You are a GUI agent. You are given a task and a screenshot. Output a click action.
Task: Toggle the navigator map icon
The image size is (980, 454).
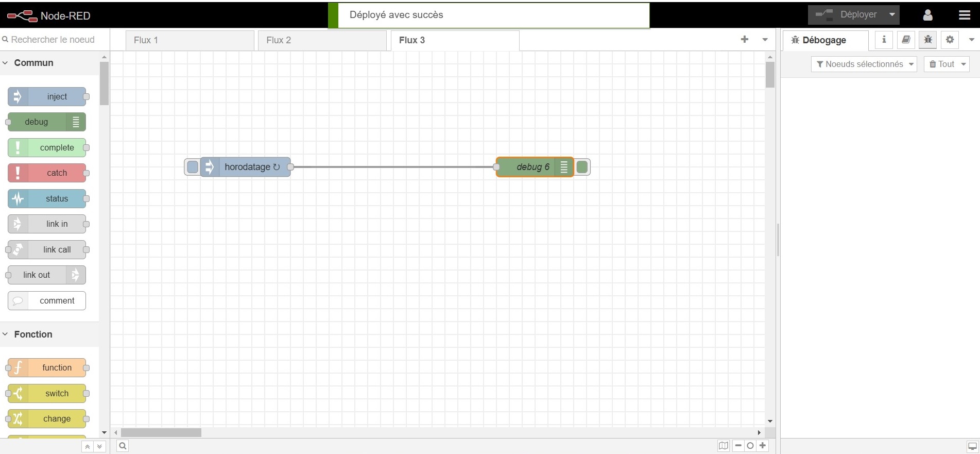[x=724, y=446]
